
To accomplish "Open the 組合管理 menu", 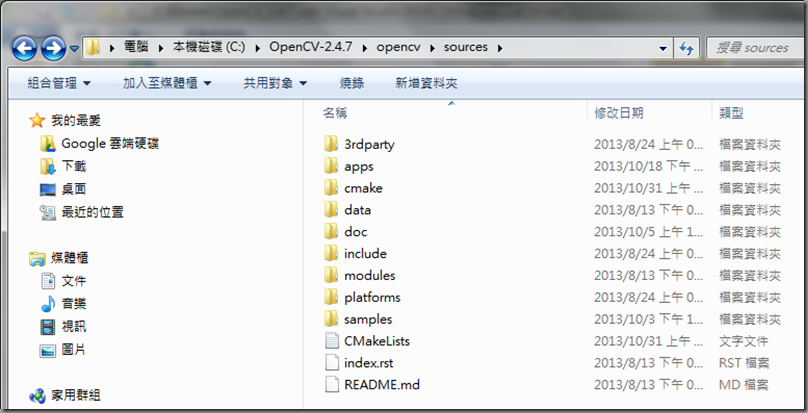I will [x=59, y=83].
